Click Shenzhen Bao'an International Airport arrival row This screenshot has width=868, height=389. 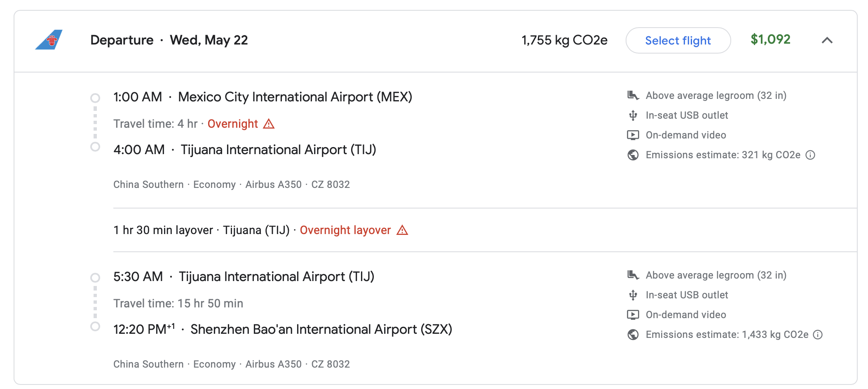click(x=283, y=330)
